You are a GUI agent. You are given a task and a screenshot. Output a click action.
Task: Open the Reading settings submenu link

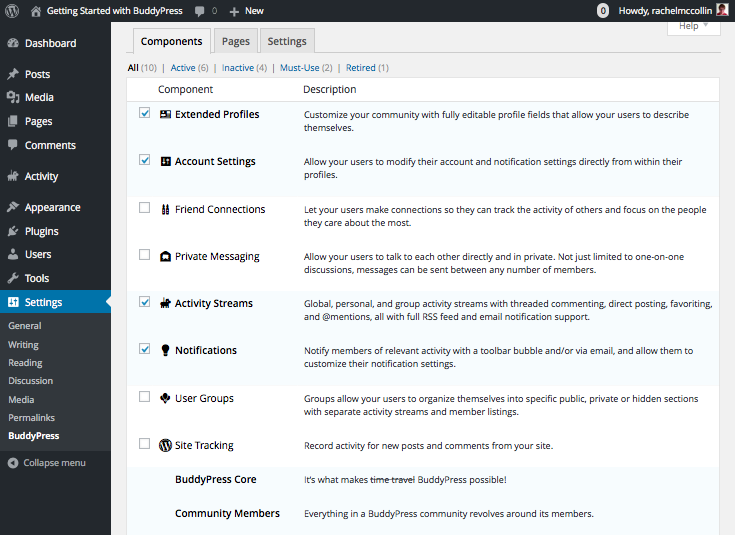click(25, 363)
